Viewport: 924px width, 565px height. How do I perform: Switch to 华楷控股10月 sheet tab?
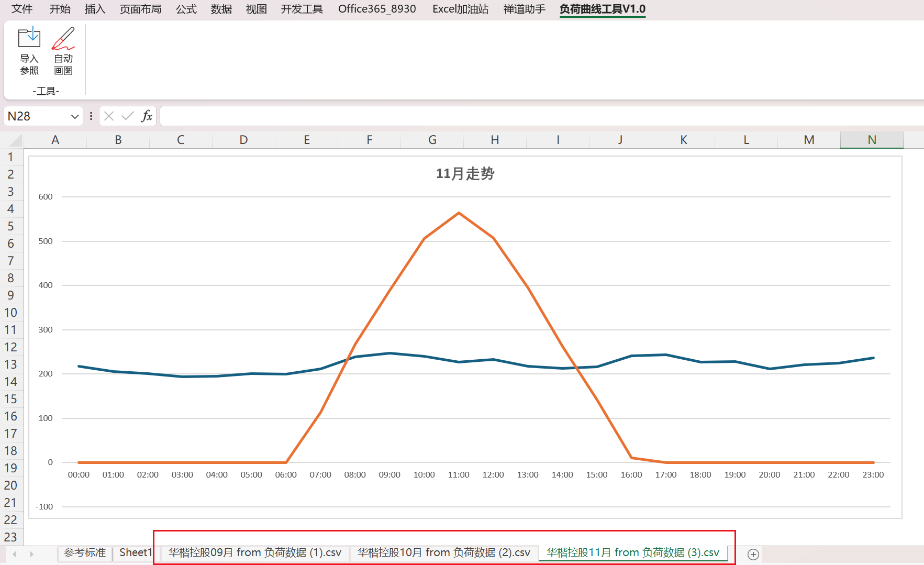(444, 553)
